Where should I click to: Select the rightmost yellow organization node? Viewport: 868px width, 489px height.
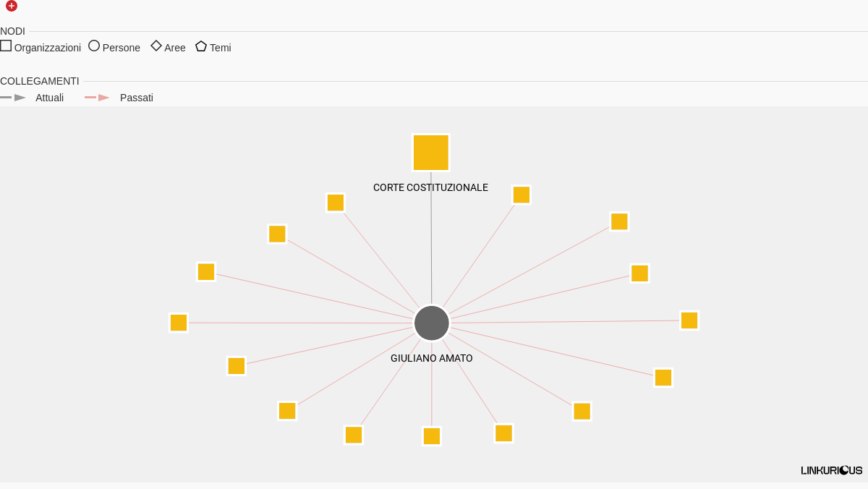(689, 320)
